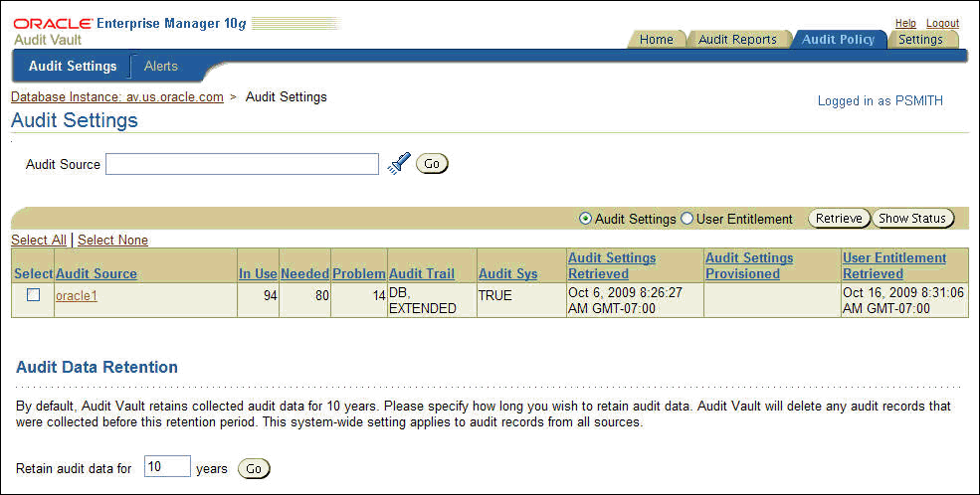Image resolution: width=980 pixels, height=495 pixels.
Task: Click the Select None link
Action: [x=112, y=240]
